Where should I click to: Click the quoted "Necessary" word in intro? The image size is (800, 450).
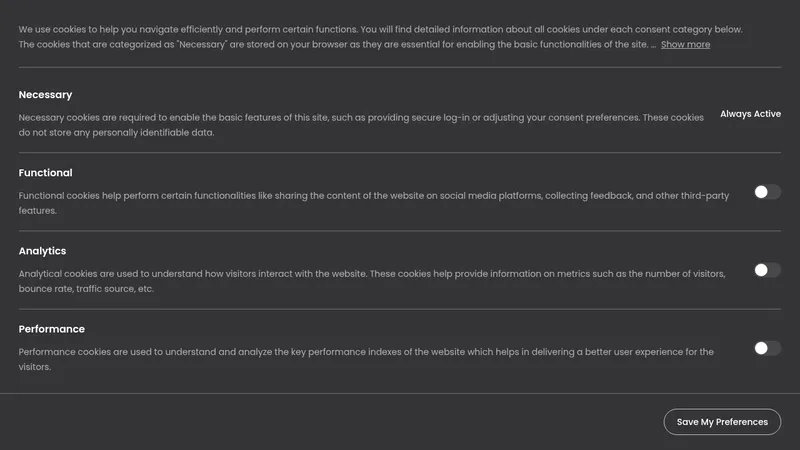point(202,44)
